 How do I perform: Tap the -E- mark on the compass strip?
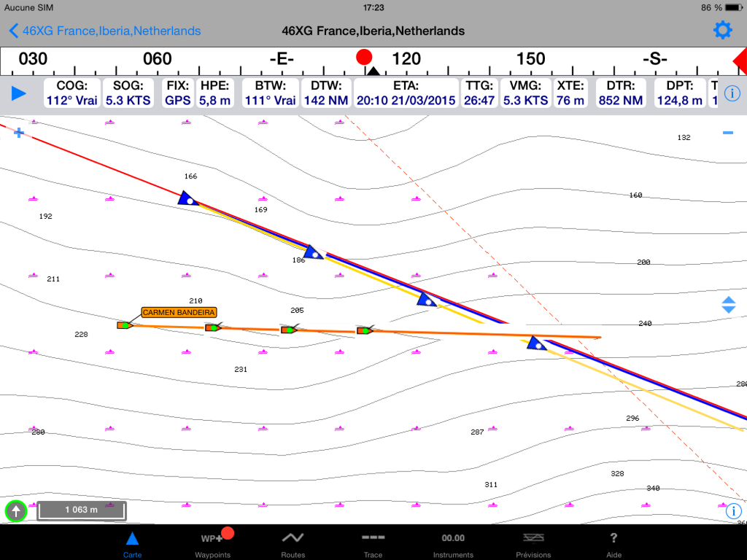coord(282,59)
